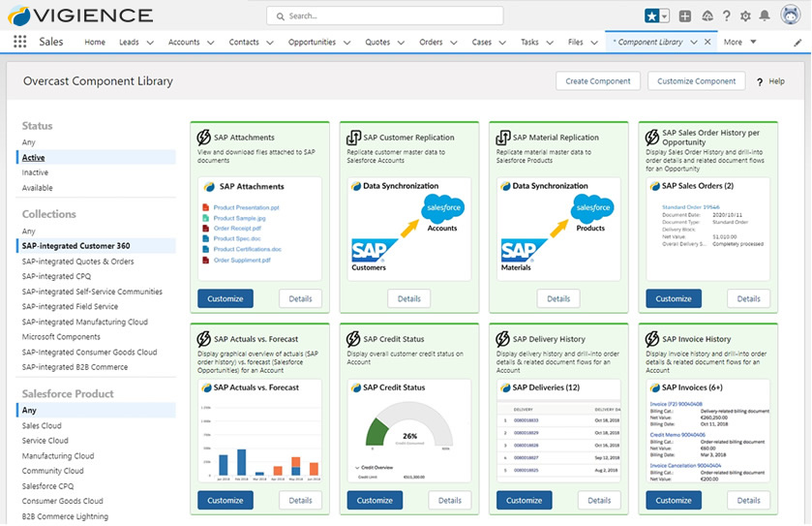812x526 pixels.
Task: Expand the Orders dropdown chevron
Action: click(454, 43)
